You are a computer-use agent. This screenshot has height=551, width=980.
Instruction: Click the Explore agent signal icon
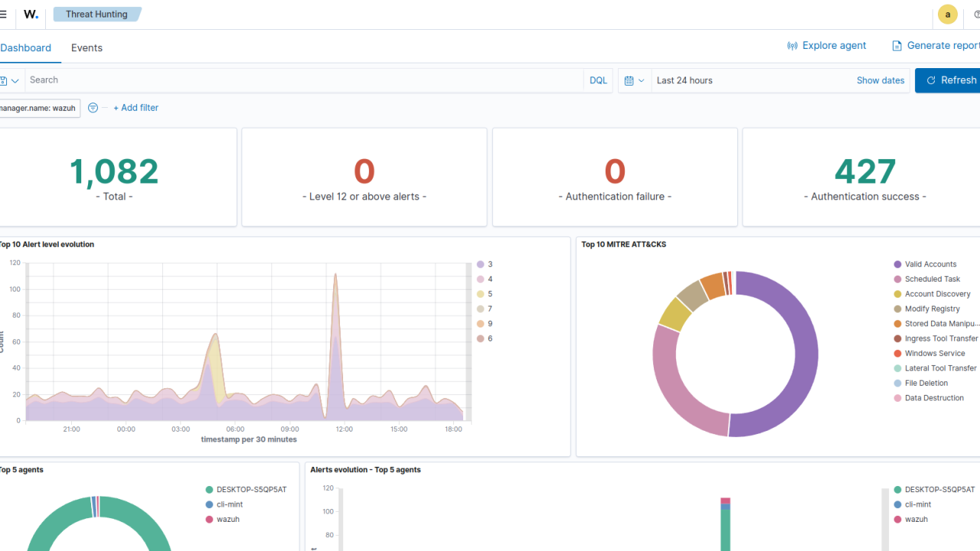point(792,46)
